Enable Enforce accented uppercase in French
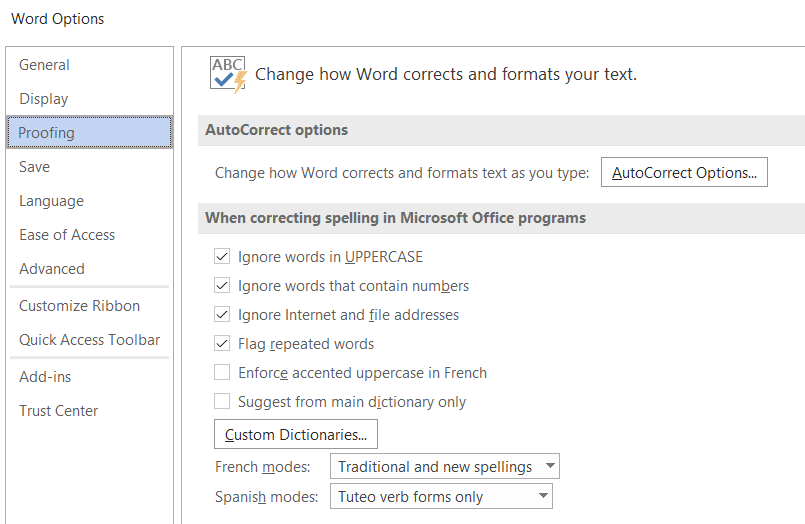The height and width of the screenshot is (524, 805). 222,373
